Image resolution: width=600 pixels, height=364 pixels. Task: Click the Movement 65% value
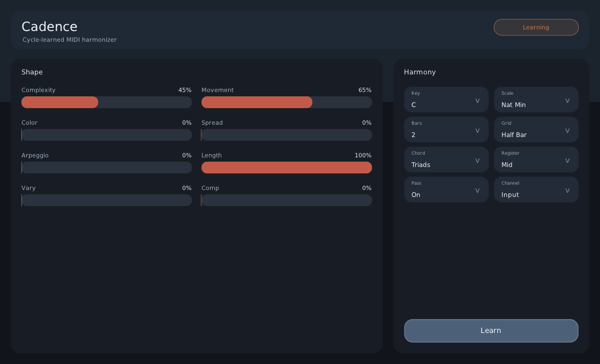tap(365, 90)
